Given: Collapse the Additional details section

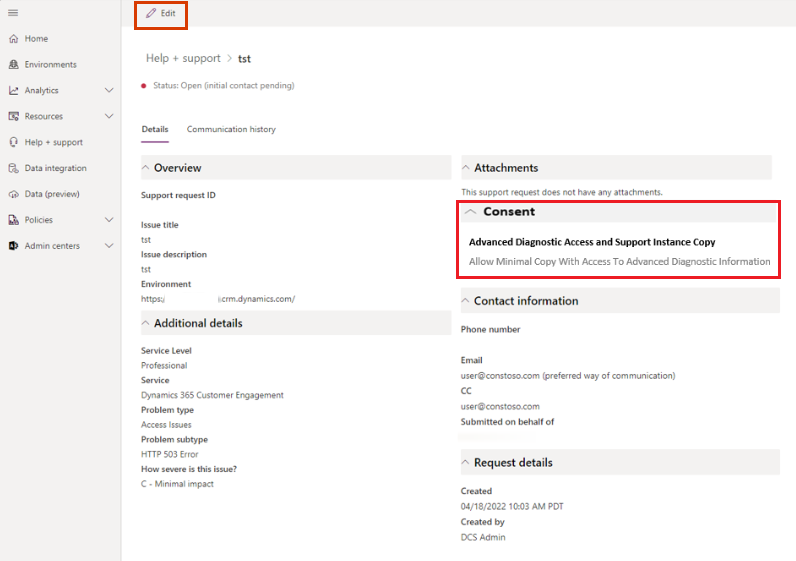Looking at the screenshot, I should (x=146, y=323).
